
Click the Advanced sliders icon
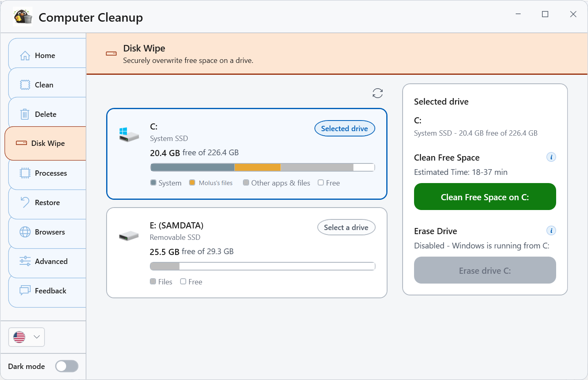pyautogui.click(x=25, y=261)
